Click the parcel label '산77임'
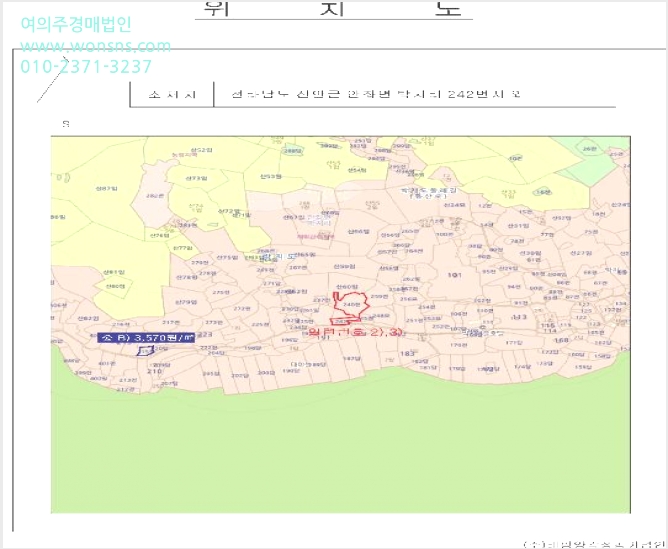 (182, 248)
